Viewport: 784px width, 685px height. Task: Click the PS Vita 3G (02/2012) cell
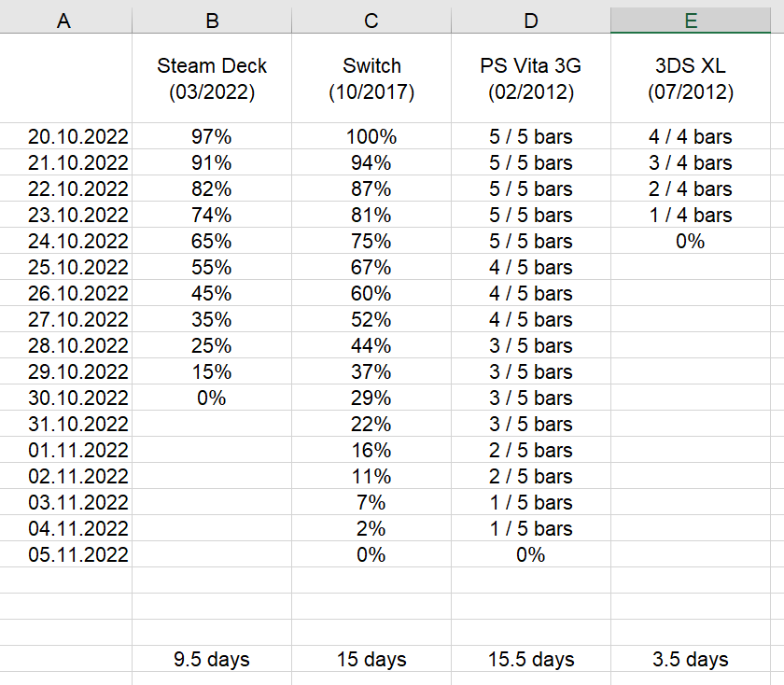(x=531, y=78)
